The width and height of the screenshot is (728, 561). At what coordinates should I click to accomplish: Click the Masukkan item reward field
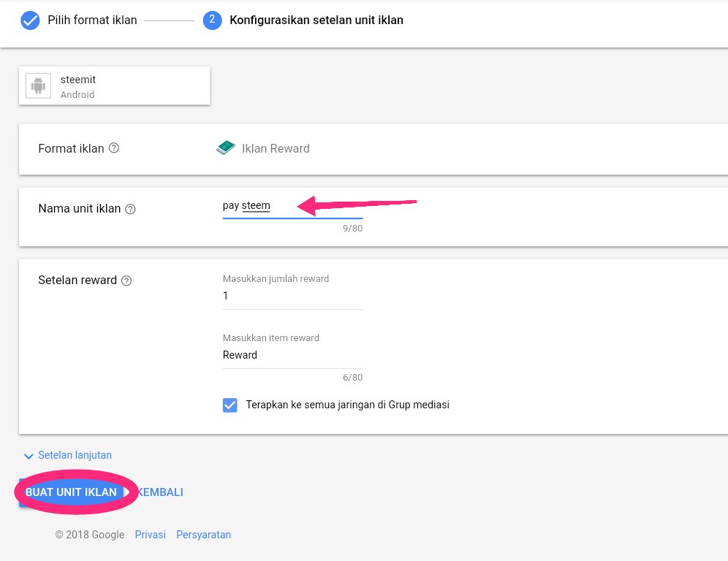click(292, 356)
